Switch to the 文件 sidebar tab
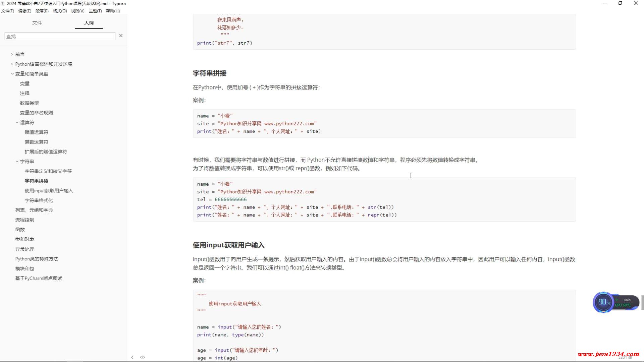 click(x=37, y=23)
